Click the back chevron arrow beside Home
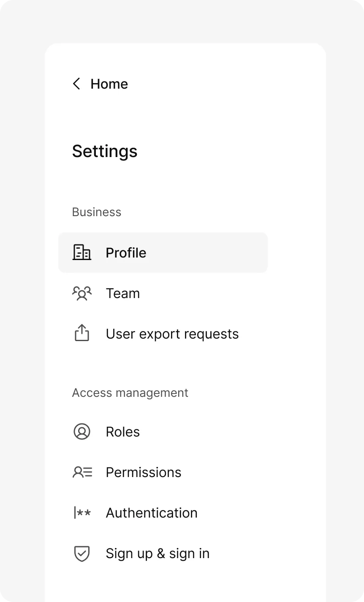This screenshot has height=602, width=364. coord(76,84)
